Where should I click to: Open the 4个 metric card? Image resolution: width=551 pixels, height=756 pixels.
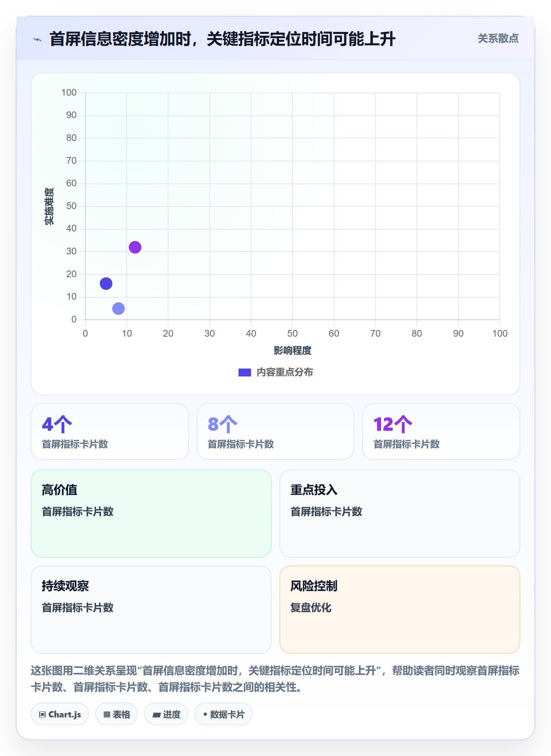click(x=110, y=432)
